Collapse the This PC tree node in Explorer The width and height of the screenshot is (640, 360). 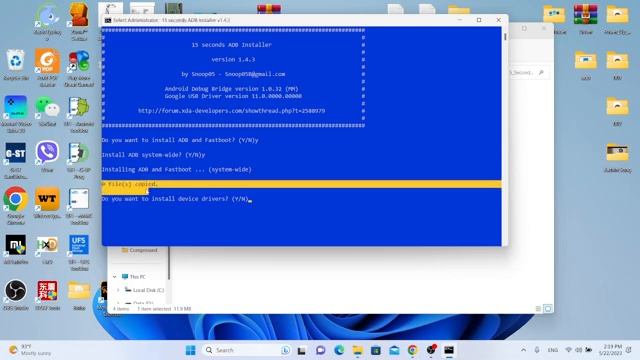click(115, 277)
